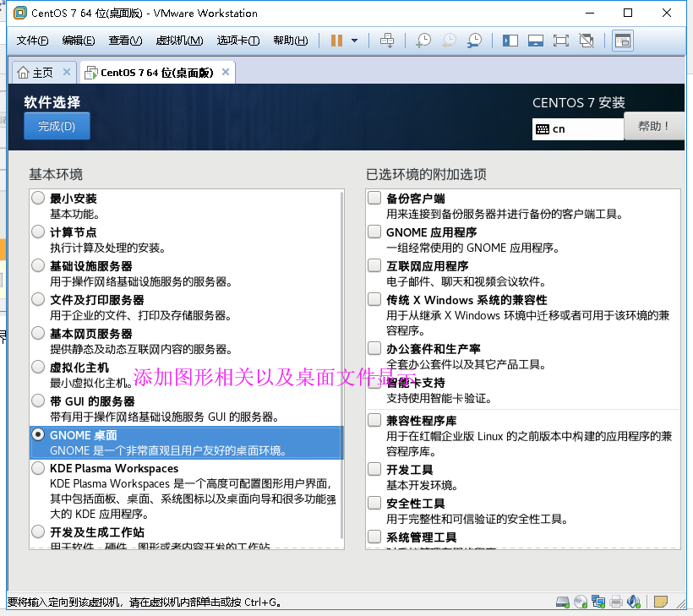Select the 带 GUI 的服务器 radio button
Screen dimensions: 693x616
(38, 401)
